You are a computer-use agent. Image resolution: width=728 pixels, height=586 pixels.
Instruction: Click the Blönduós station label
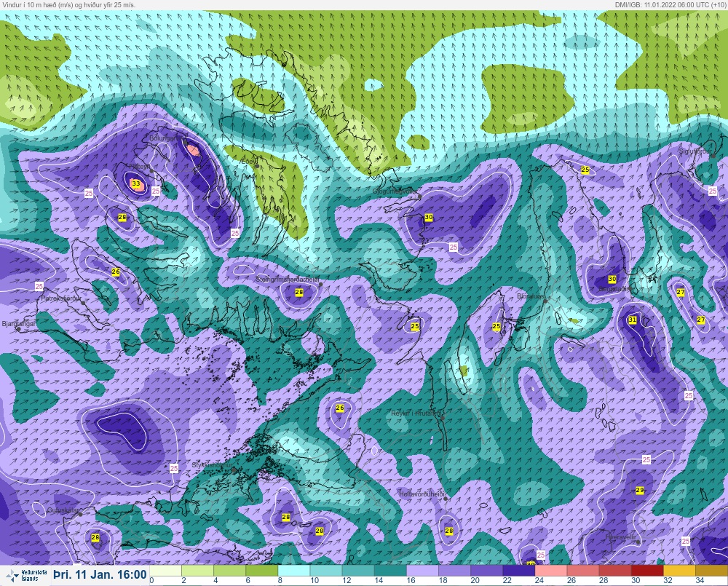pyautogui.click(x=530, y=296)
